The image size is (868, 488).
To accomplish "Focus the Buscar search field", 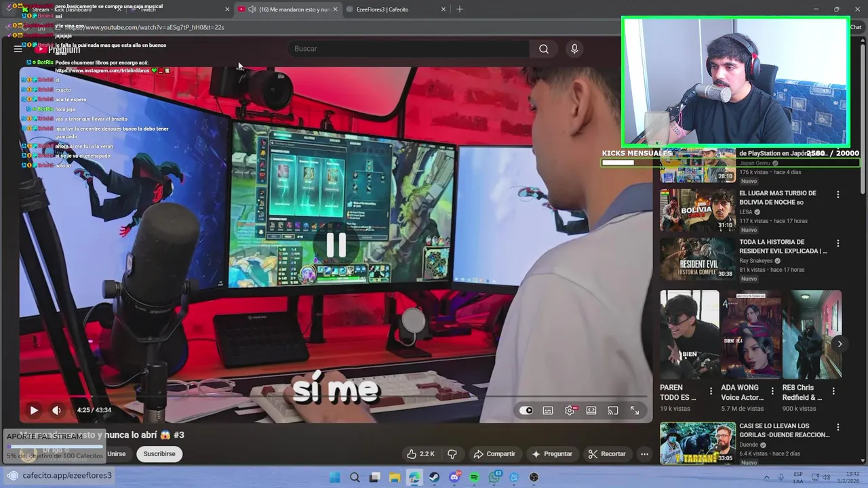I will [x=409, y=49].
